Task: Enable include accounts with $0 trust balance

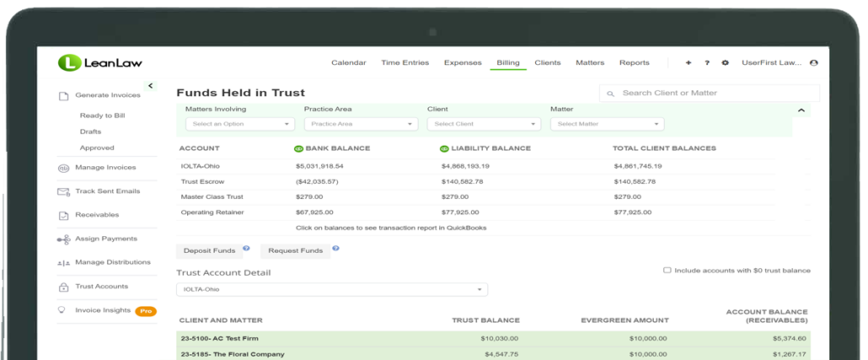Action: 667,271
